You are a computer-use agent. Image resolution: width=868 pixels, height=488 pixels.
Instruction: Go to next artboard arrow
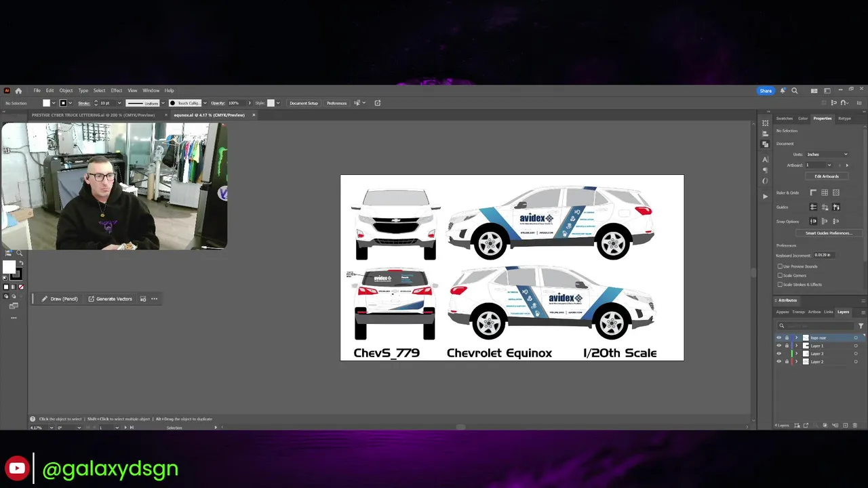847,165
